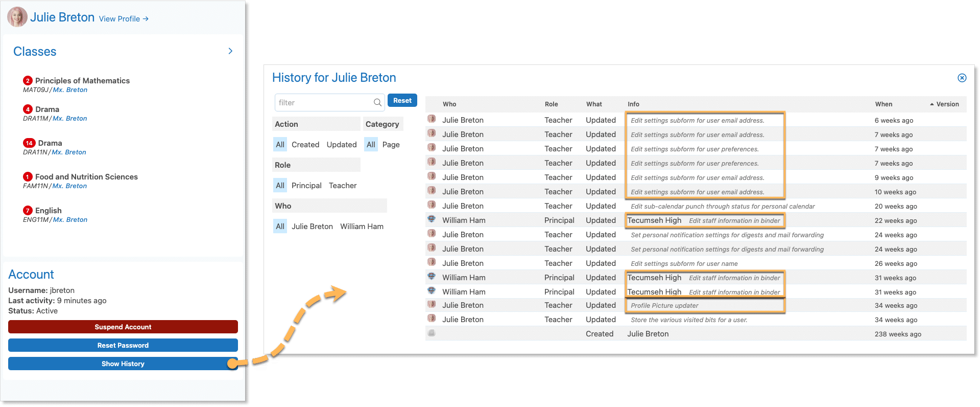Open the View Profile link
The width and height of the screenshot is (980, 407).
click(x=124, y=19)
